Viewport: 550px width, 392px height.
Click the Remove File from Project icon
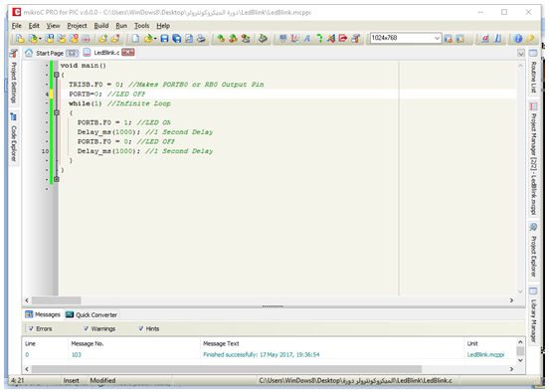pos(115,38)
